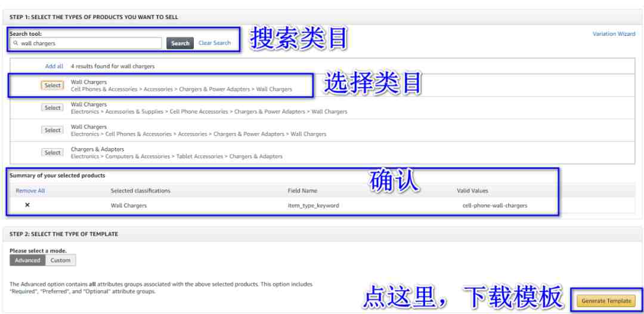644x314 pixels.
Task: Click the Generate Template button
Action: 606,301
